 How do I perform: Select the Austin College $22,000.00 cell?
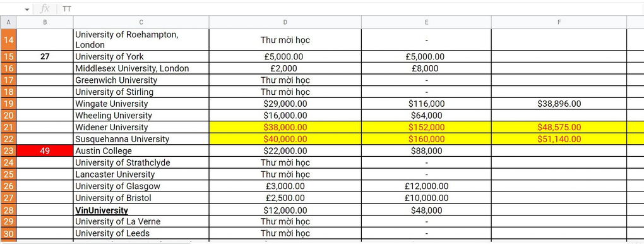[x=285, y=150]
